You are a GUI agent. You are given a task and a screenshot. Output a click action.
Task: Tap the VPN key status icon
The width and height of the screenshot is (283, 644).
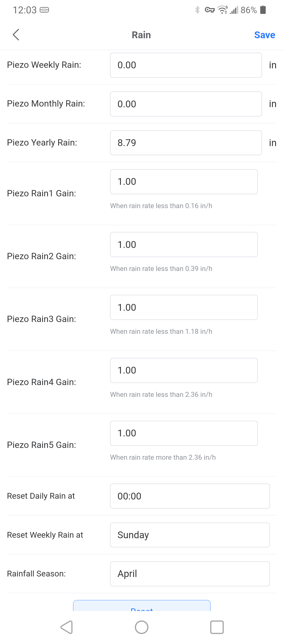point(210,10)
